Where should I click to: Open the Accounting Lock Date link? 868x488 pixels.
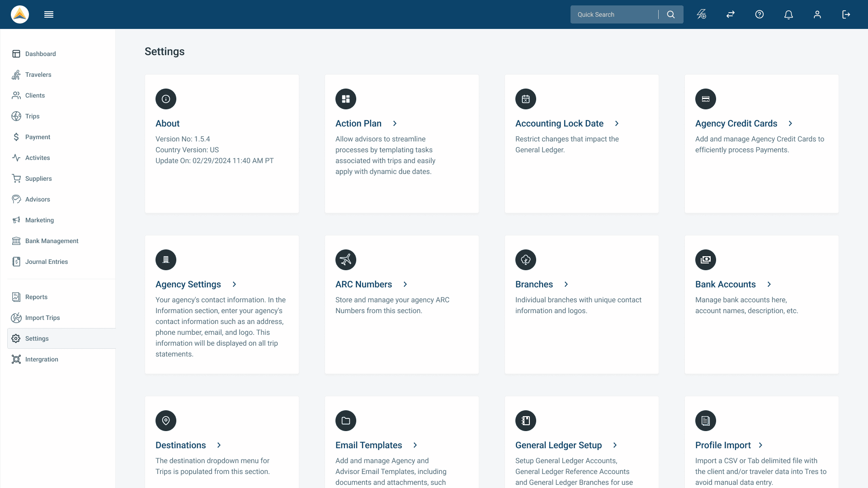tap(559, 123)
